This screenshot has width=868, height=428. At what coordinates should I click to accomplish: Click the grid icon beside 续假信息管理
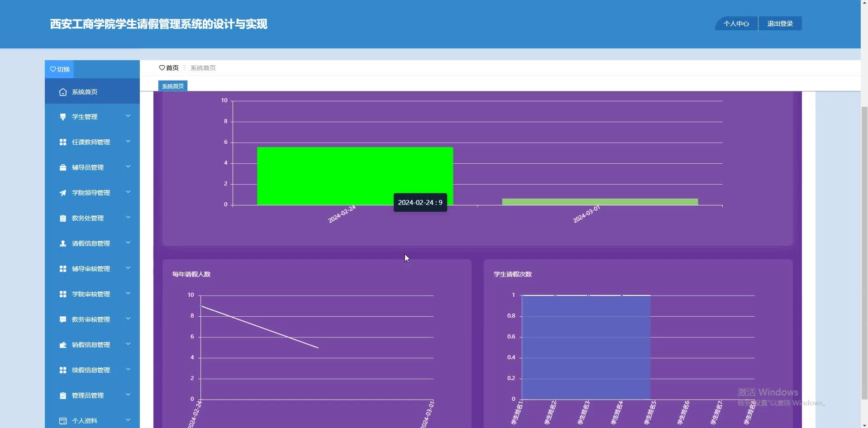(63, 370)
